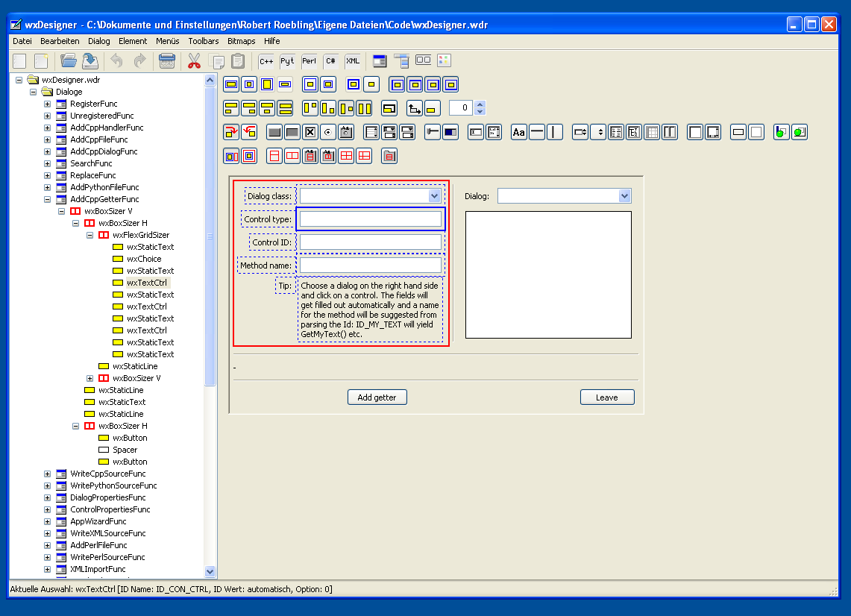Click the 'Dialog class:' label
The image size is (851, 616).
click(270, 196)
